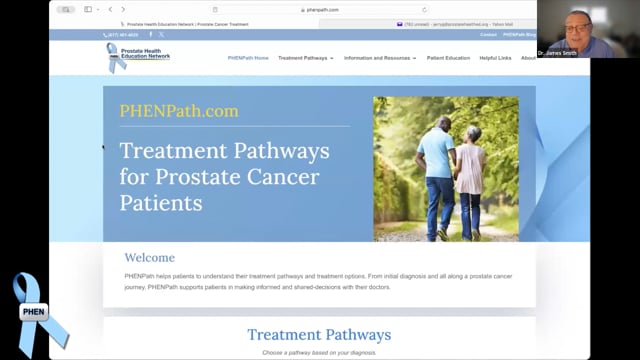Screen dimensions: 640x360
Task: Click the blue Treatment Pathways section heading
Action: pos(319,335)
